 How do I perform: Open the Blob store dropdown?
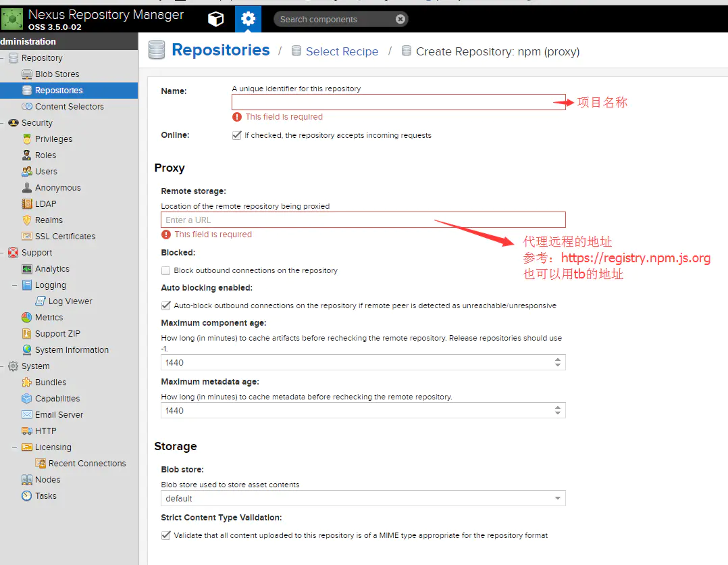(558, 499)
